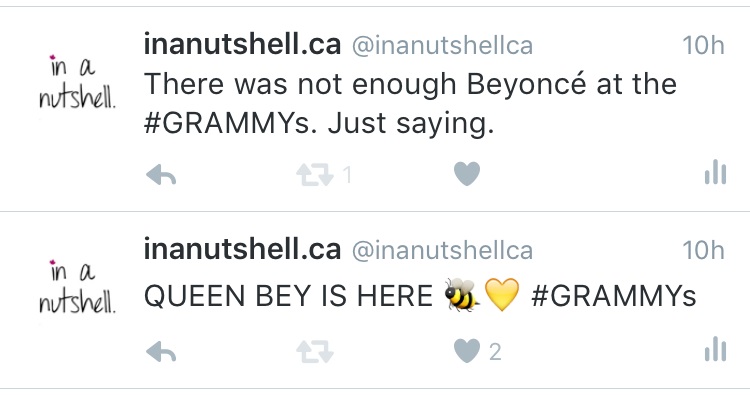Open second tweet's 10h timestamp
Image resolution: width=750 pixels, height=395 pixels.
point(703,251)
